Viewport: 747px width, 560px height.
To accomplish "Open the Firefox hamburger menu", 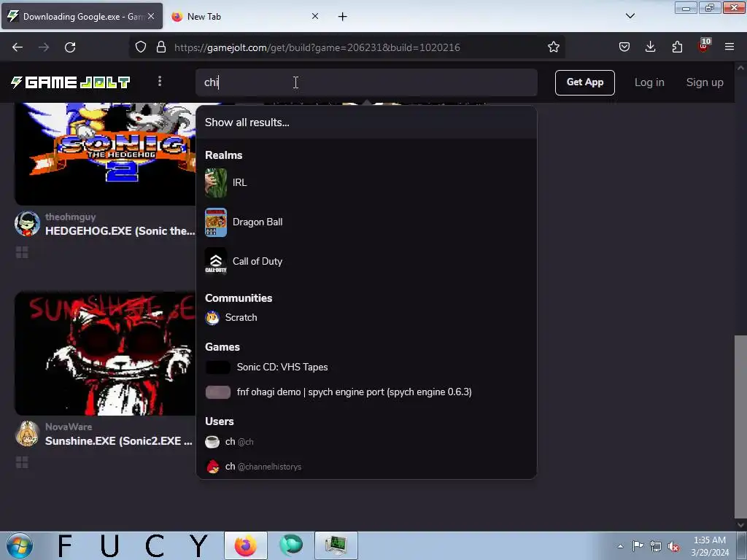I will coord(729,47).
